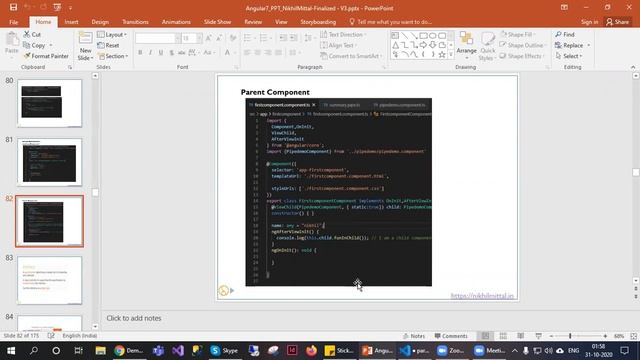The height and width of the screenshot is (360, 640).
Task: Toggle Bold formatting
Action: pos(140,52)
